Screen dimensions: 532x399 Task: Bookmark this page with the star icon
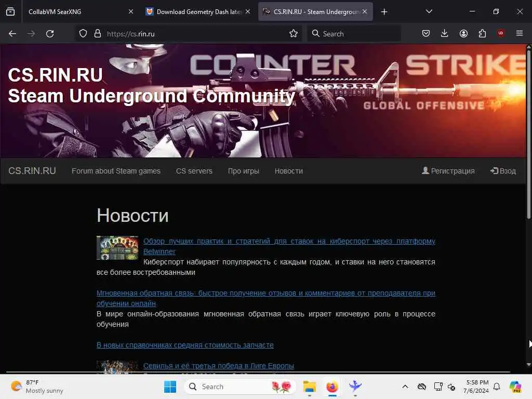point(294,34)
